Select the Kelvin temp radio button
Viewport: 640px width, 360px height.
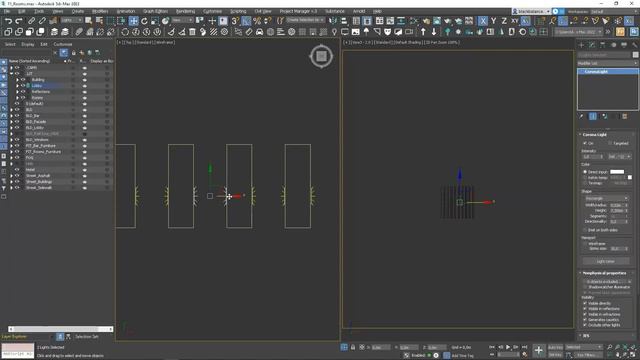tap(585, 178)
